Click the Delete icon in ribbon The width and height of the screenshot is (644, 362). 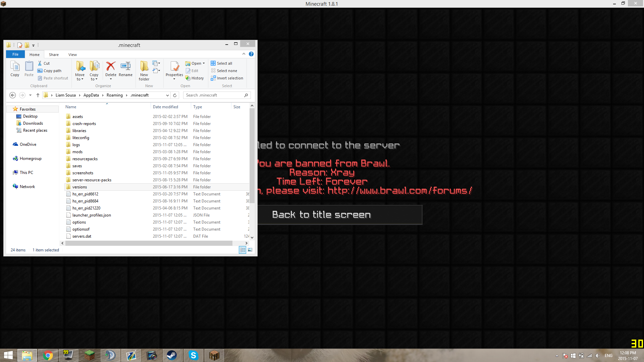[111, 66]
